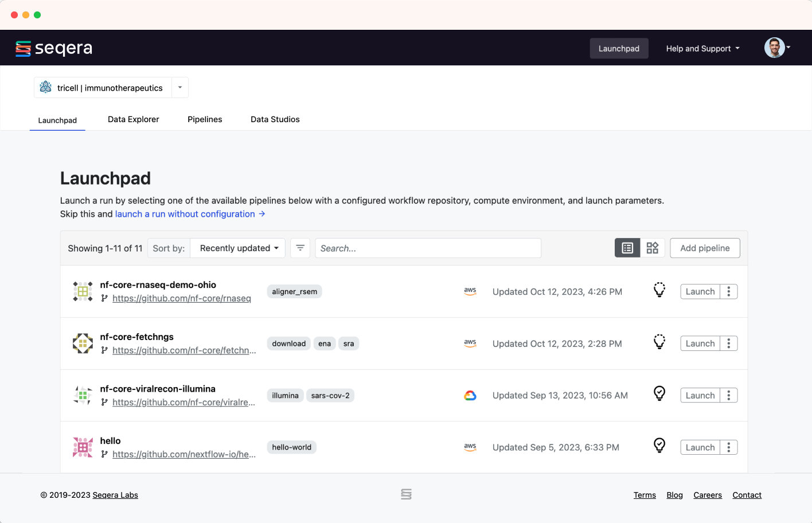Click the Add pipeline button
This screenshot has height=523, width=812.
[x=705, y=248]
